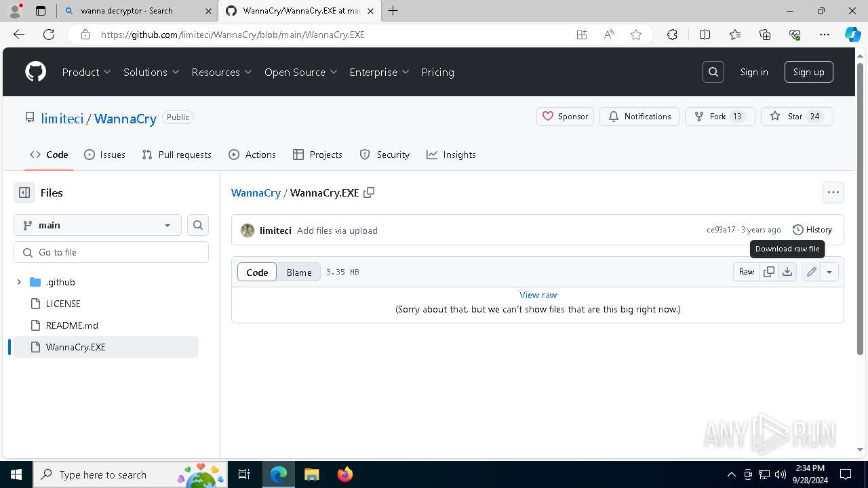Open the Pull requests tab
868x488 pixels.
(x=177, y=155)
